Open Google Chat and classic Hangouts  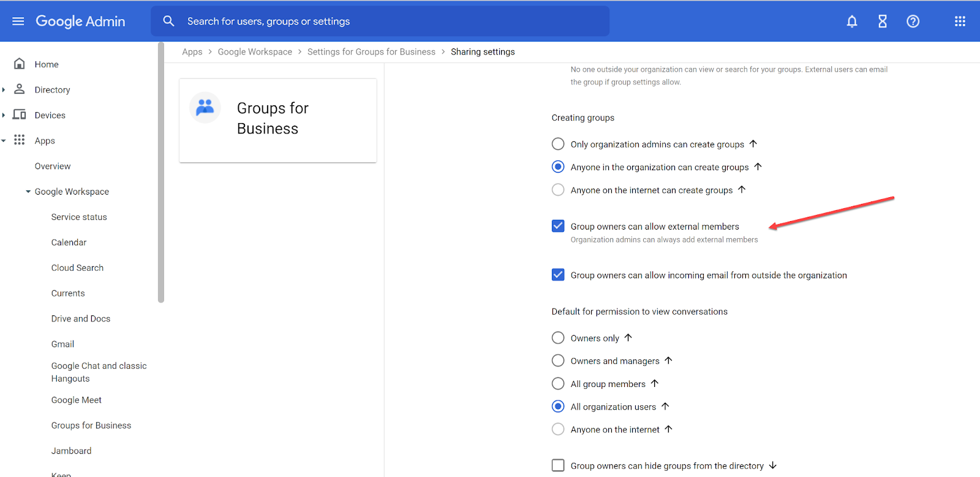99,372
